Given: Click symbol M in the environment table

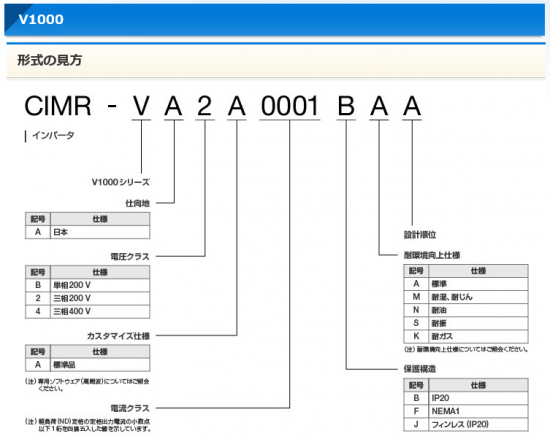Looking at the screenshot, I should pyautogui.click(x=416, y=297).
